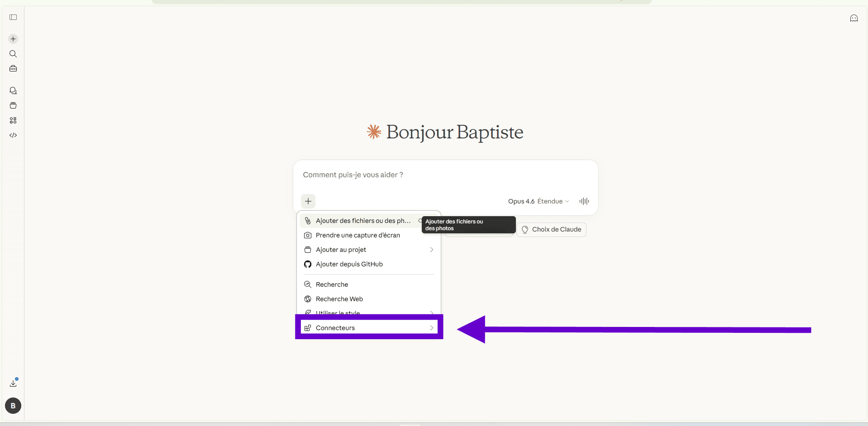Viewport: 868px width, 426px height.
Task: Open the artifacts grid icon in sidebar
Action: 13,120
